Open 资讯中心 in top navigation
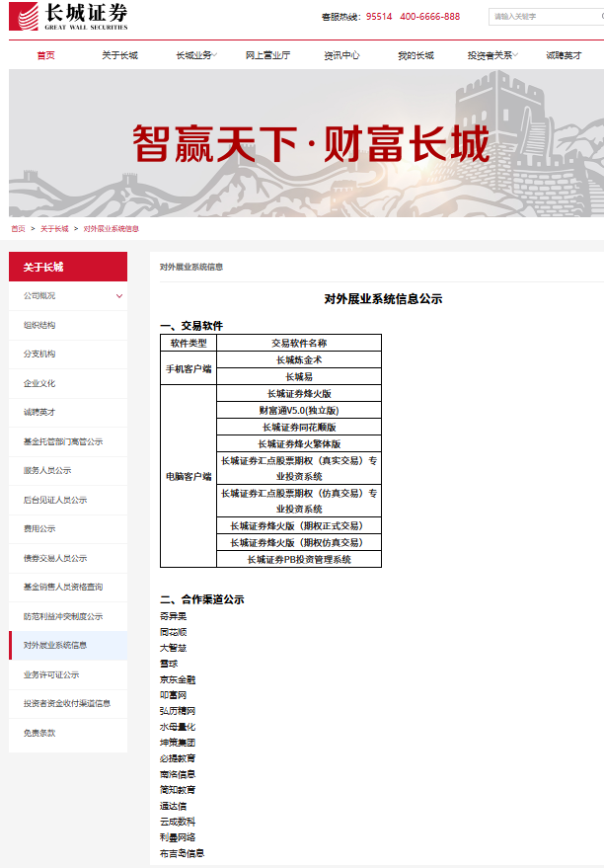604x868 pixels. click(x=341, y=55)
